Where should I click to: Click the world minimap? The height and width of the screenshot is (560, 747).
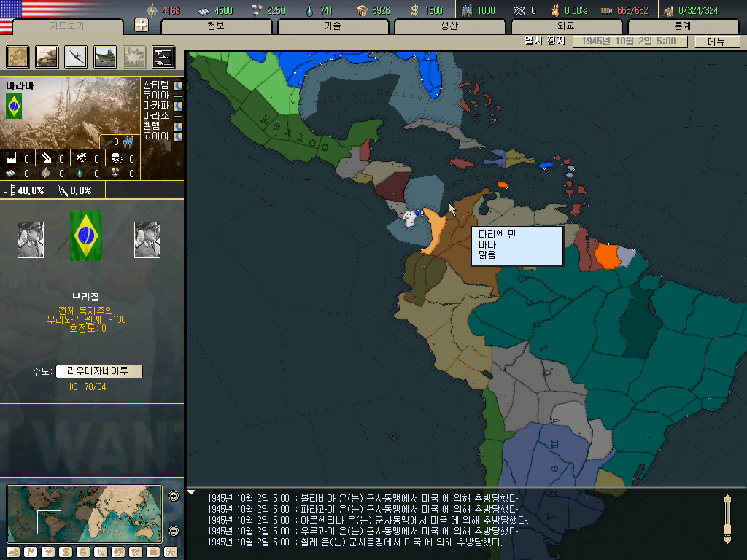tap(85, 514)
